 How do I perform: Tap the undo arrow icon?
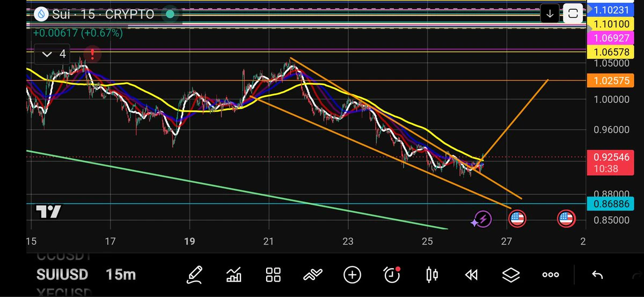(x=597, y=275)
